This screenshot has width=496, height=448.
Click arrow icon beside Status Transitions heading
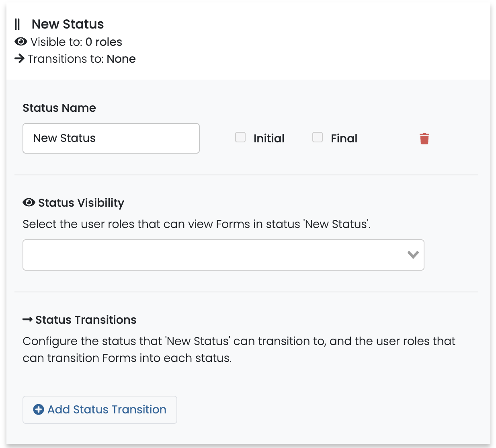[27, 320]
